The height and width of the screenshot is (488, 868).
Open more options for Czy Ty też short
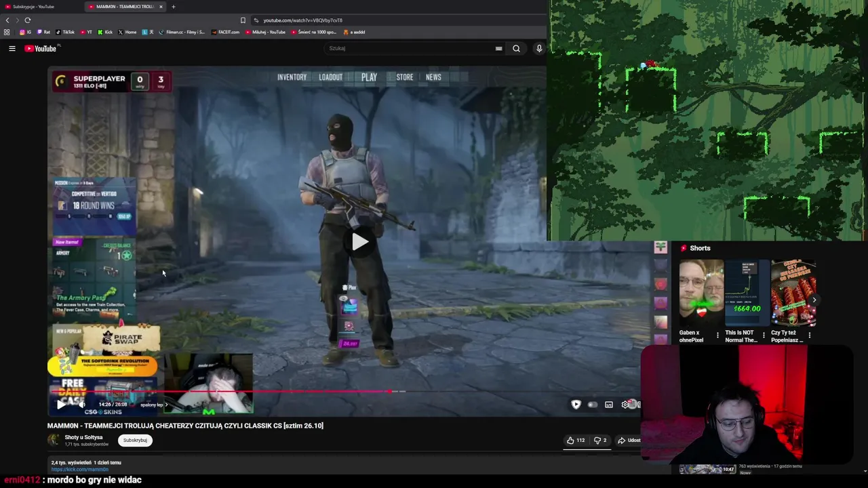click(809, 335)
